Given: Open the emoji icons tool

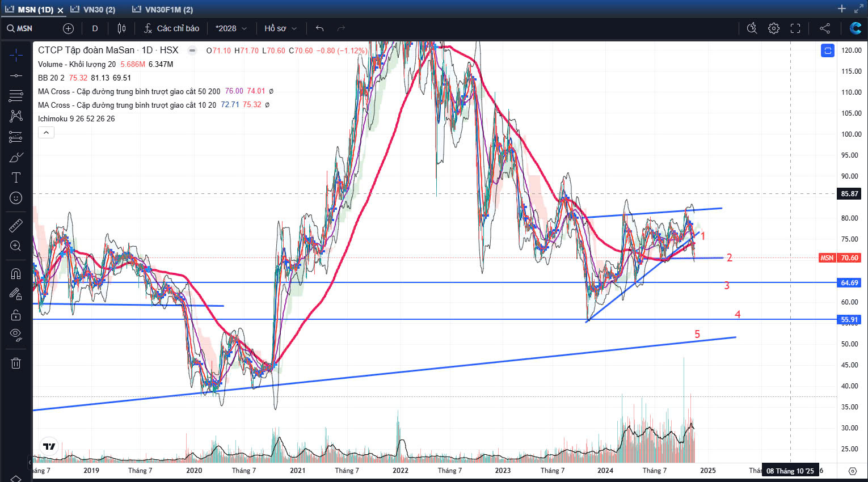Looking at the screenshot, I should 16,198.
